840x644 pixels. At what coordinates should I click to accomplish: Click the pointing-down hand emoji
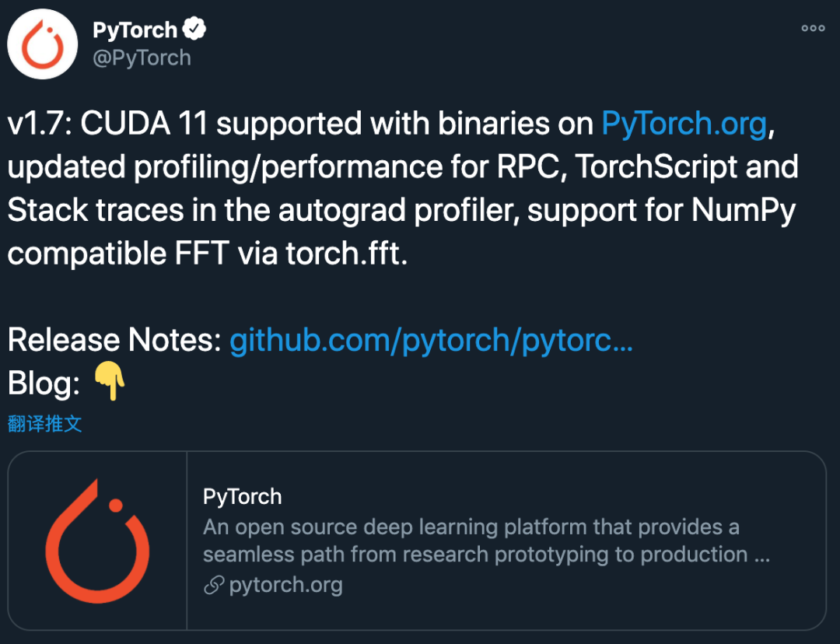(x=110, y=381)
